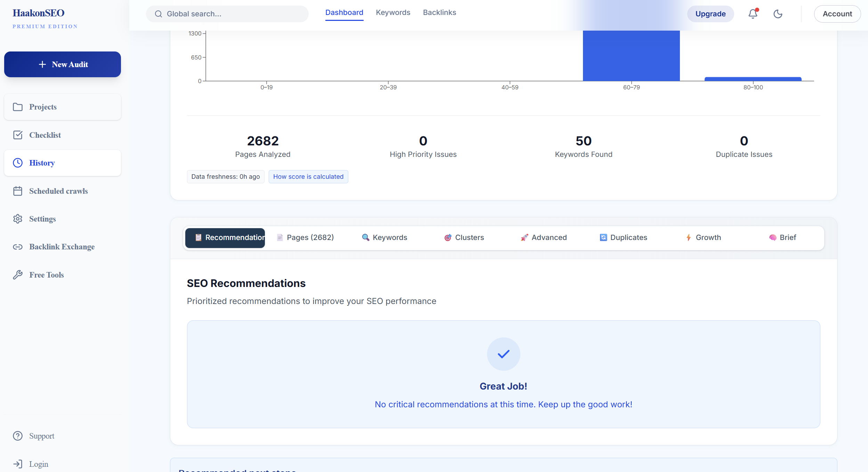Select the Growth tab
The image size is (868, 472).
click(x=703, y=238)
